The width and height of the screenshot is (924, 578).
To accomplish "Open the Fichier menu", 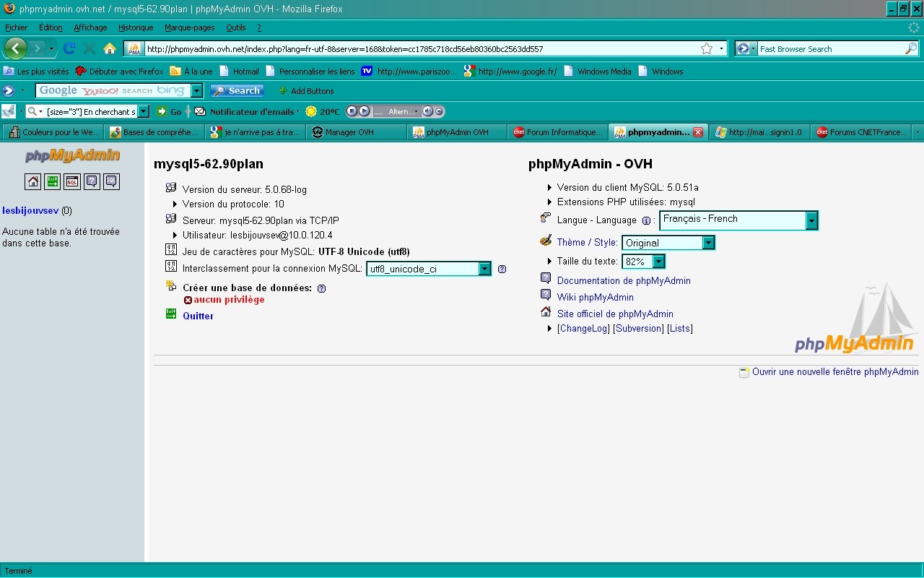I will (16, 27).
